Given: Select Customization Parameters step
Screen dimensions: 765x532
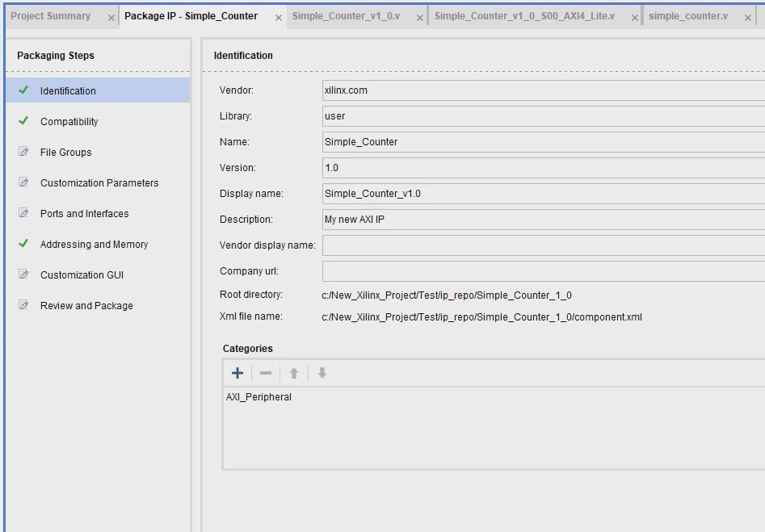Looking at the screenshot, I should click(98, 183).
